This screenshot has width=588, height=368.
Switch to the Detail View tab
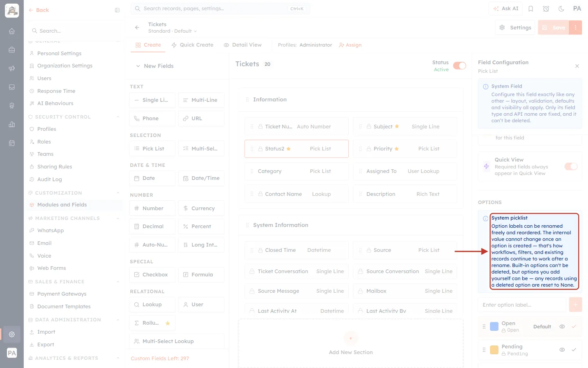pos(243,45)
